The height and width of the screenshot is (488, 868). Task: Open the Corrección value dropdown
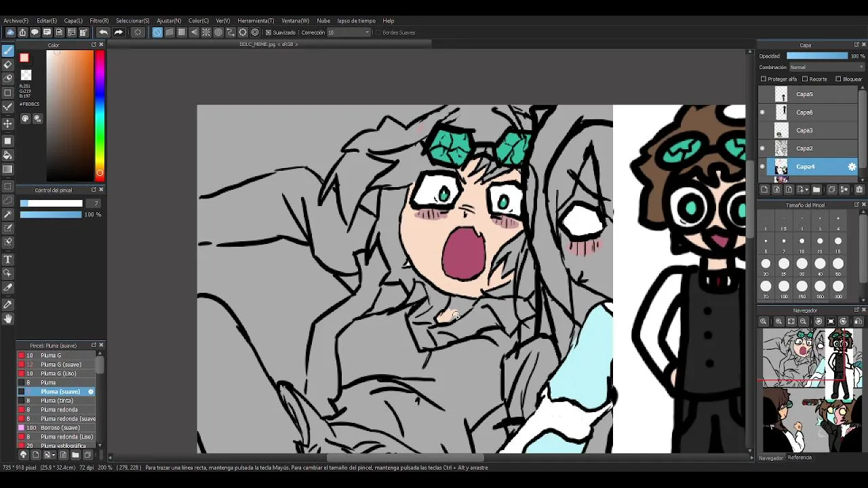pyautogui.click(x=349, y=33)
